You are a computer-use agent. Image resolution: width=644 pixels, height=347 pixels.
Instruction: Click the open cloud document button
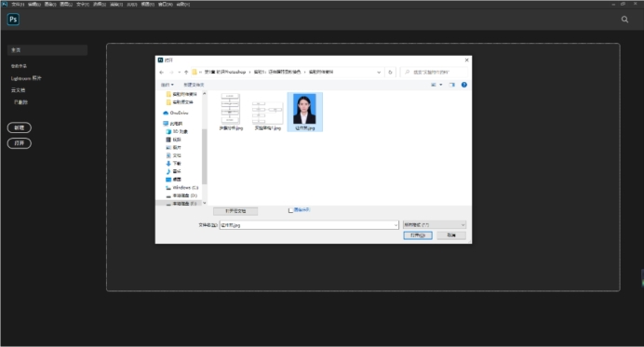tap(235, 211)
